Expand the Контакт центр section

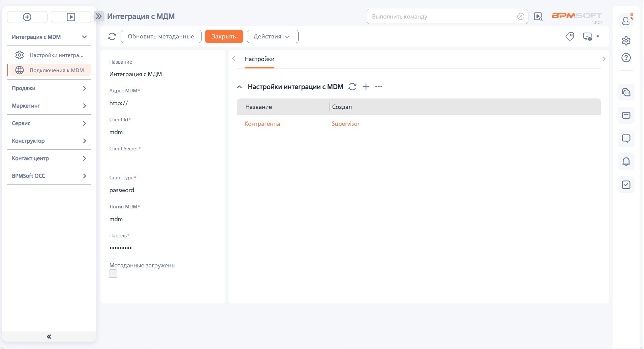(49, 158)
